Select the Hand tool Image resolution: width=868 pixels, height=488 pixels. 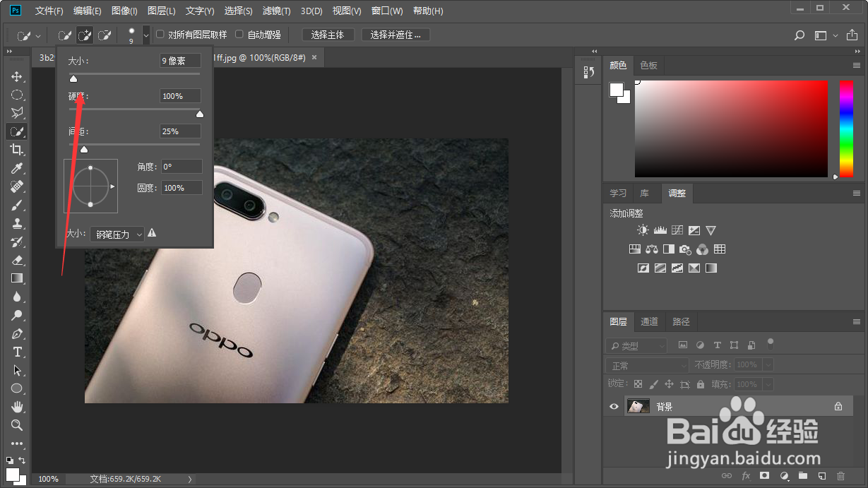click(17, 407)
